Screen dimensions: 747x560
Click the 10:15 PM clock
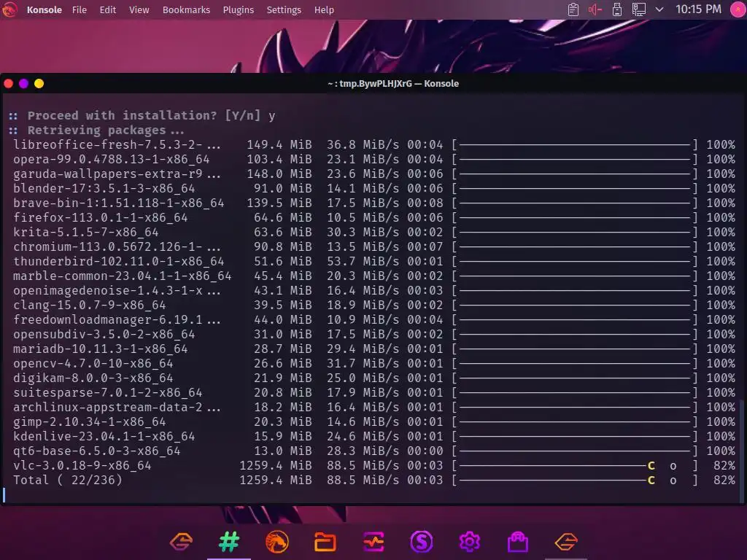pyautogui.click(x=698, y=9)
